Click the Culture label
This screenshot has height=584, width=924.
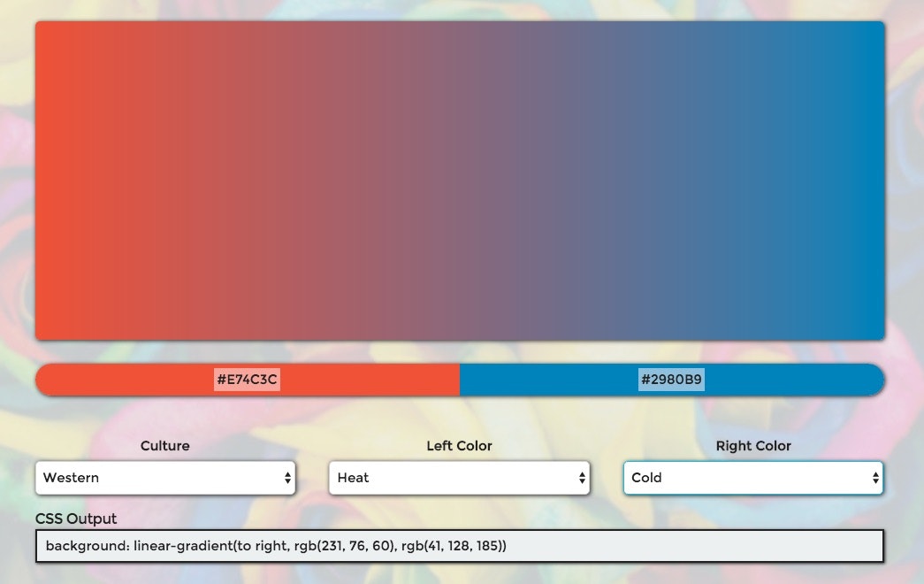(165, 446)
